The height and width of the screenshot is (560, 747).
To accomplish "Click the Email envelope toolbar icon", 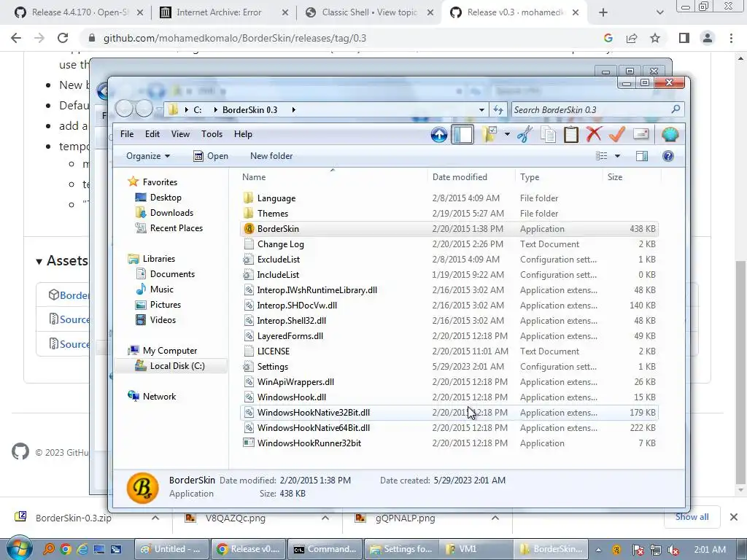I will (x=641, y=135).
